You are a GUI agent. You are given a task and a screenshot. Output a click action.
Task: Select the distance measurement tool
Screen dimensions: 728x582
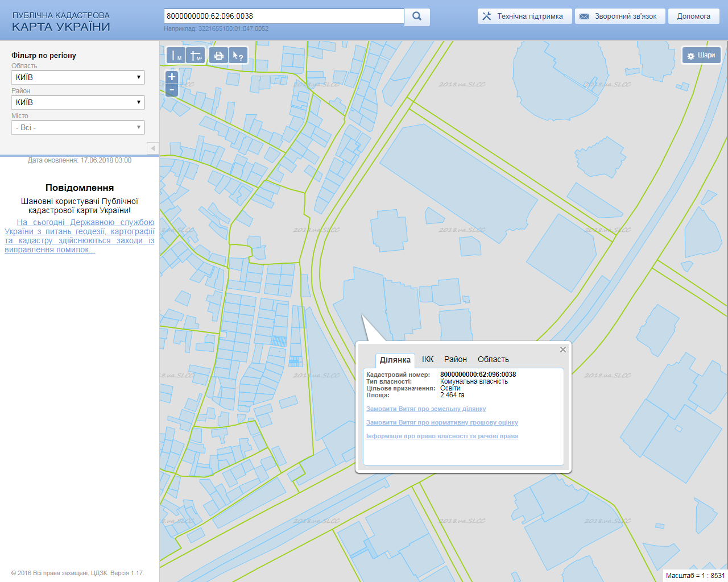pyautogui.click(x=176, y=56)
